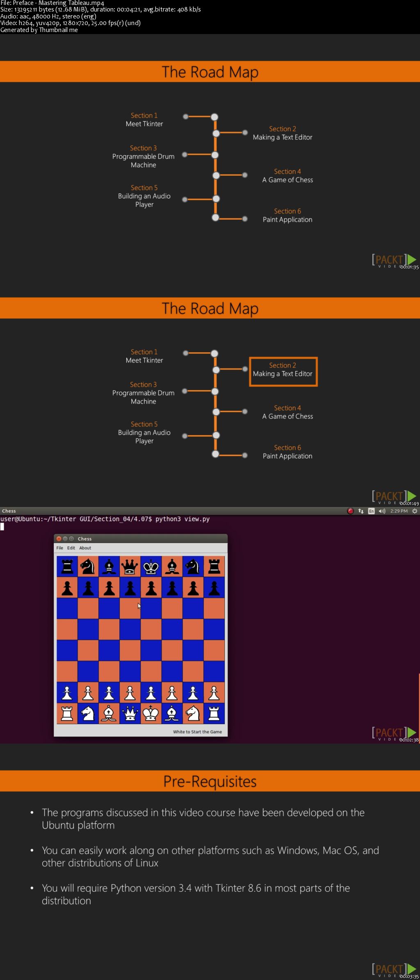Open the Road Map frame stamped 00:01:35
This screenshot has height=980, width=420.
(210, 152)
